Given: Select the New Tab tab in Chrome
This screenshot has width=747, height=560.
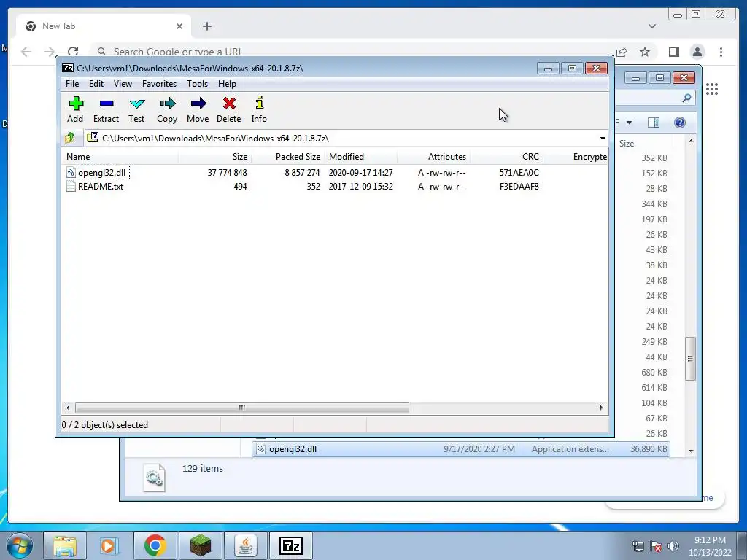Looking at the screenshot, I should 102,26.
